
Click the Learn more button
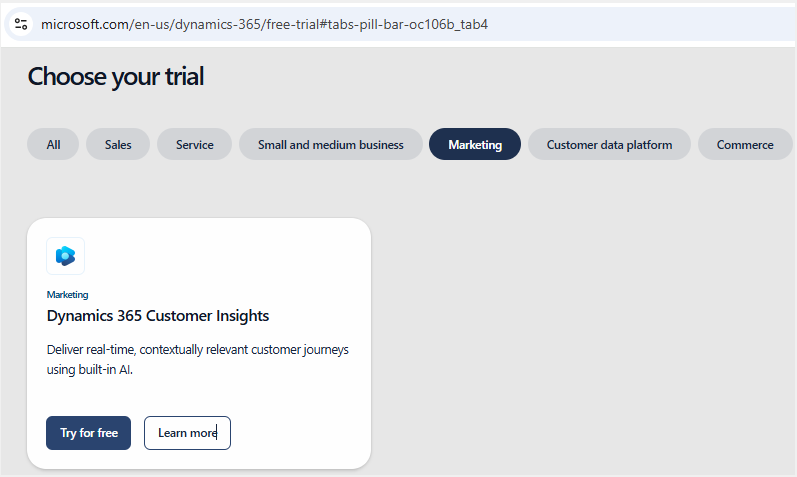pyautogui.click(x=187, y=433)
